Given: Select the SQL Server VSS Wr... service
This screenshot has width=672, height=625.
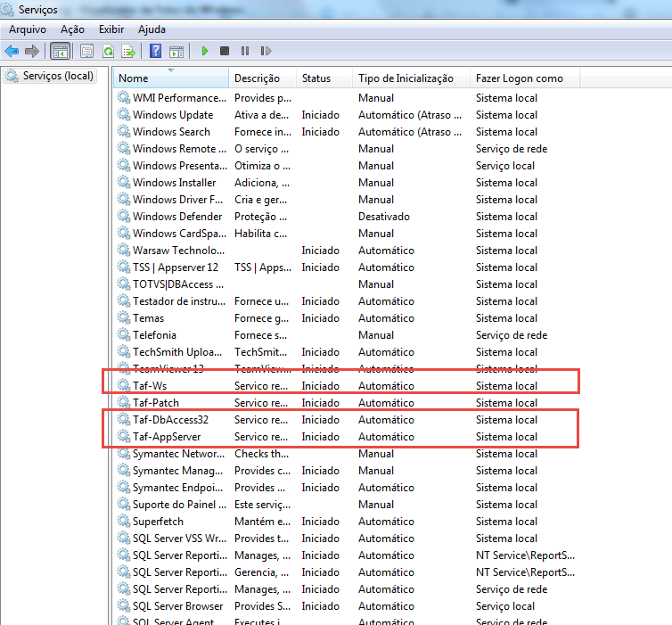Looking at the screenshot, I should [x=347, y=539].
